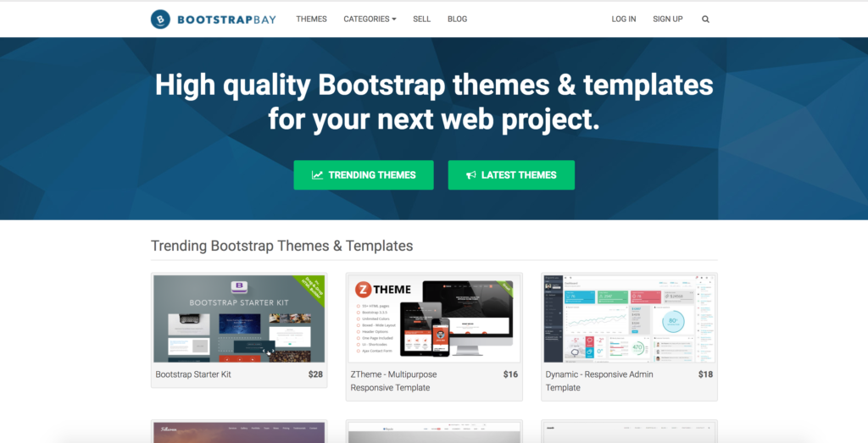
Task: Click the megaphone icon on Latest Themes
Action: point(471,175)
